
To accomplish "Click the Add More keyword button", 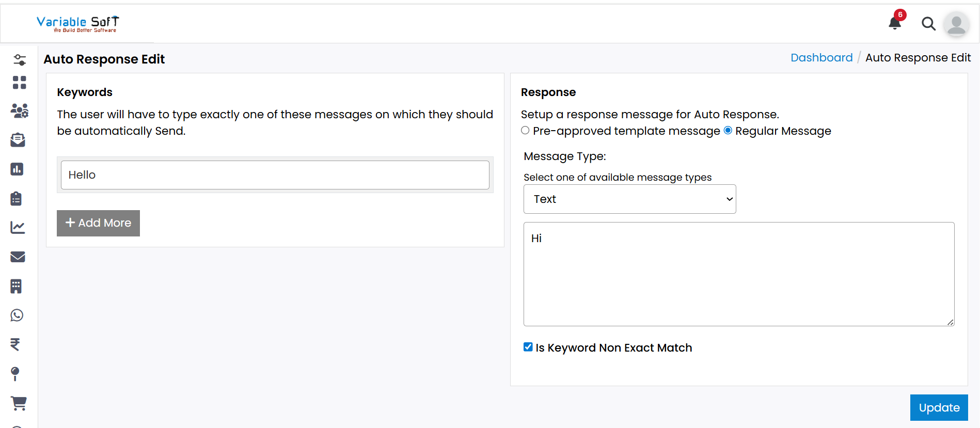I will point(98,223).
